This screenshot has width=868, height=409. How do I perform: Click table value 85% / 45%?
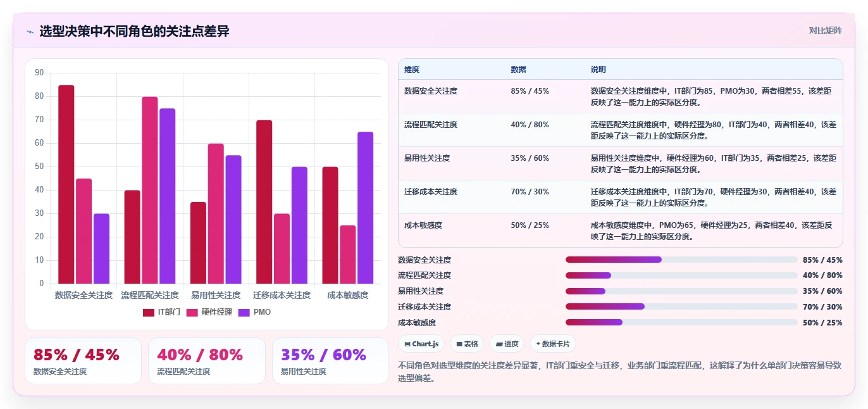click(530, 91)
